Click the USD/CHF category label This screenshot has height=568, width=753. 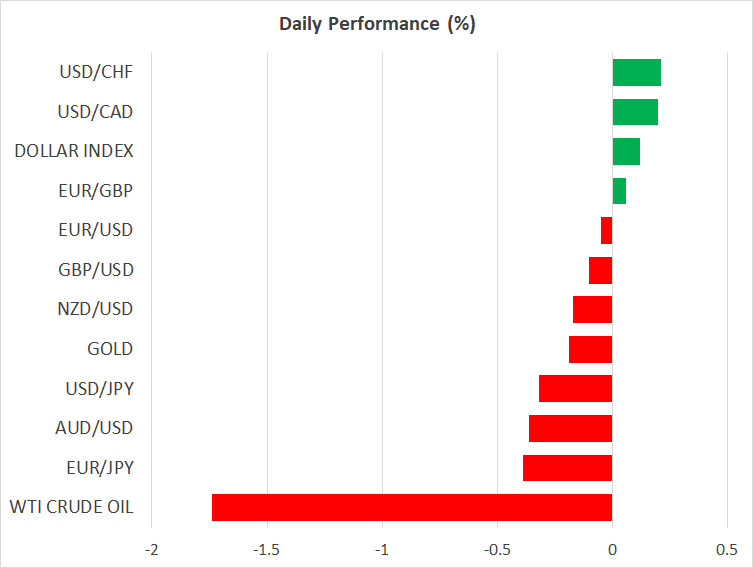click(x=97, y=72)
